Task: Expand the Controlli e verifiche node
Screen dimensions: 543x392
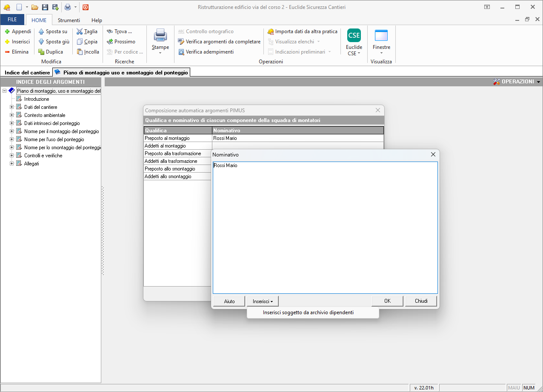Action: pyautogui.click(x=12, y=156)
